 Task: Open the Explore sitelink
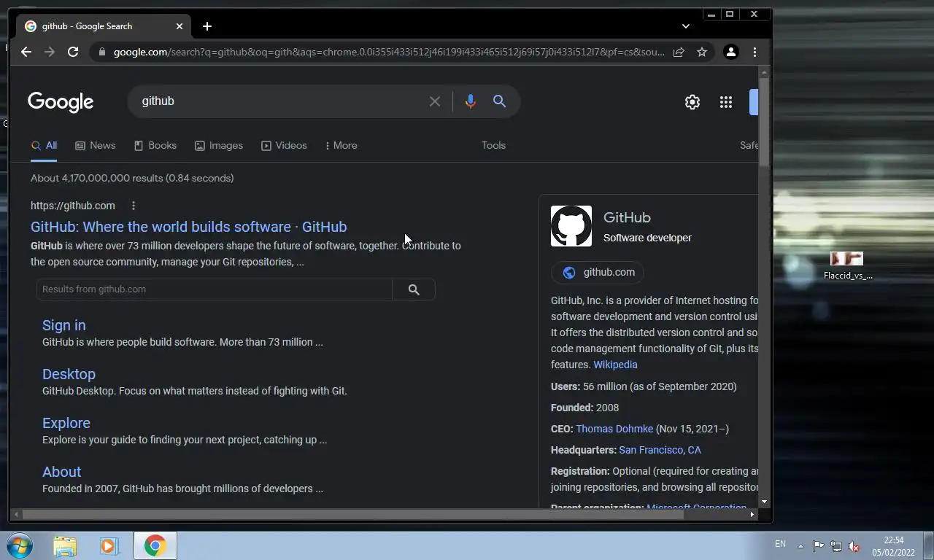click(x=66, y=423)
